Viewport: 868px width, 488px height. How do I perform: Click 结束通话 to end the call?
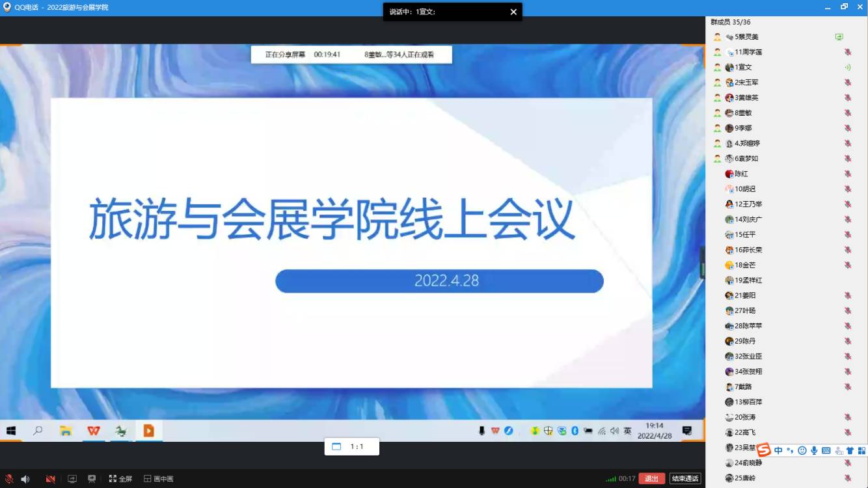point(685,479)
